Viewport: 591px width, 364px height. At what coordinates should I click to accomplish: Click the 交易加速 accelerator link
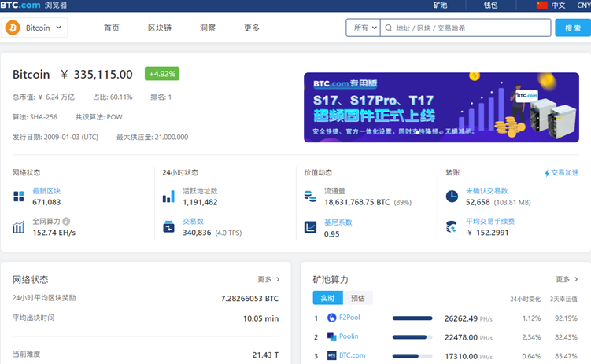[x=564, y=172]
